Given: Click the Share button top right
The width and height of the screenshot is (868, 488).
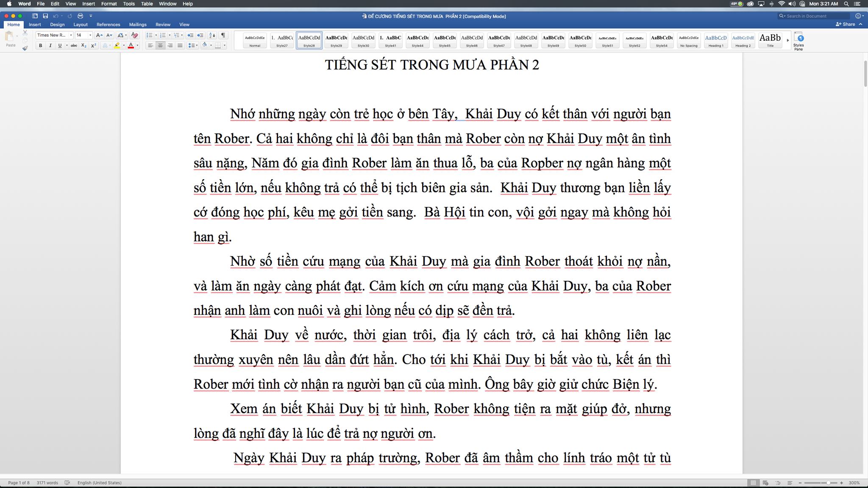Looking at the screenshot, I should (x=846, y=25).
